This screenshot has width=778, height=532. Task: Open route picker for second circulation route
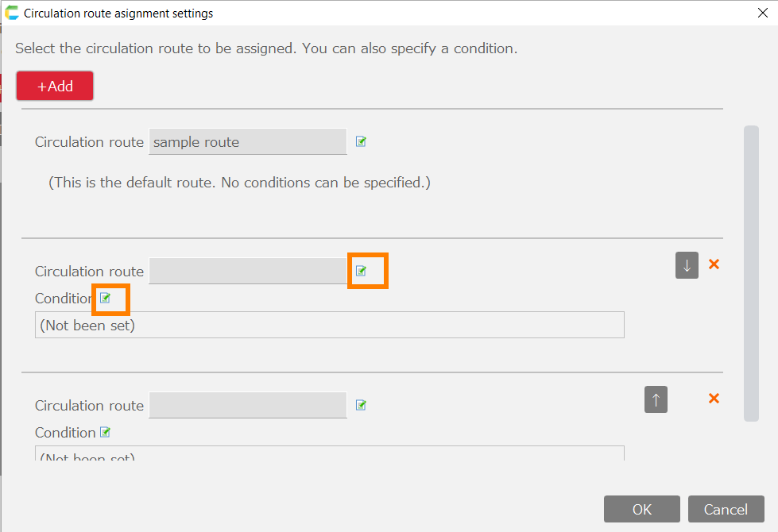tap(361, 271)
